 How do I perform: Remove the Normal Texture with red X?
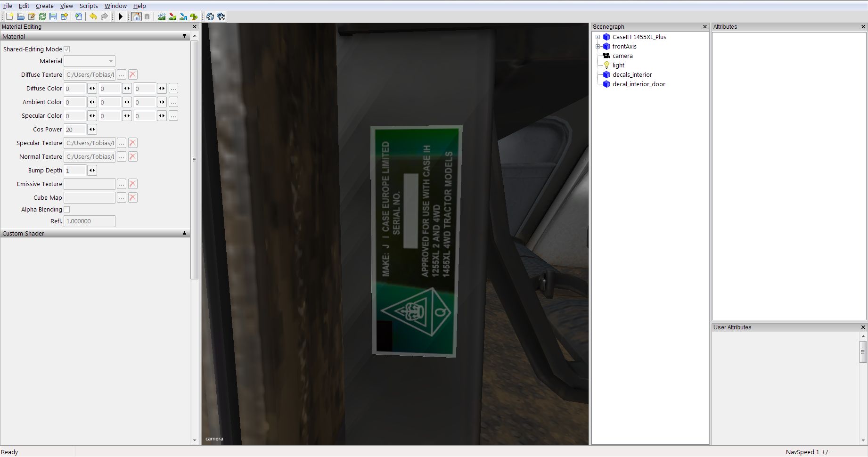click(x=133, y=156)
